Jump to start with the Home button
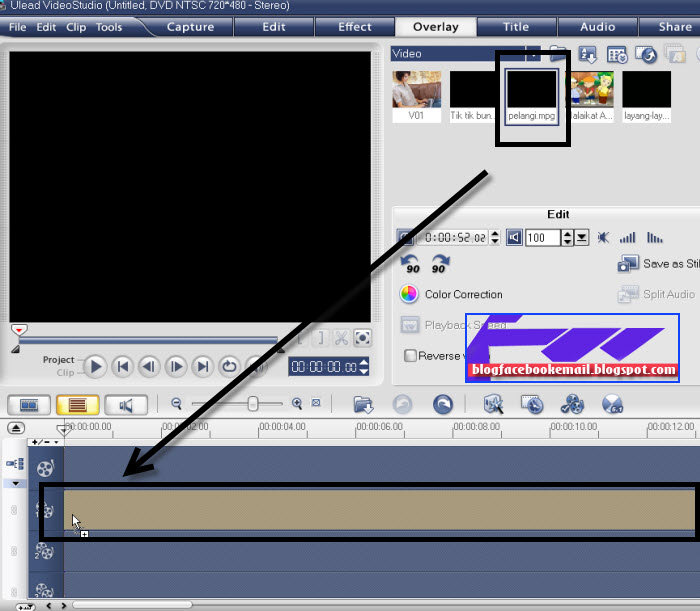The image size is (700, 611). (x=122, y=367)
